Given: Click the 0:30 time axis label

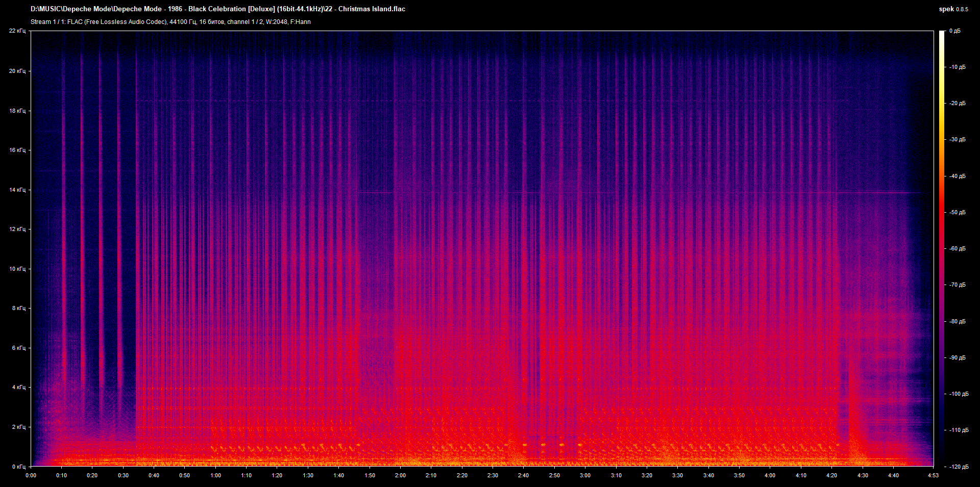Looking at the screenshot, I should (123, 475).
